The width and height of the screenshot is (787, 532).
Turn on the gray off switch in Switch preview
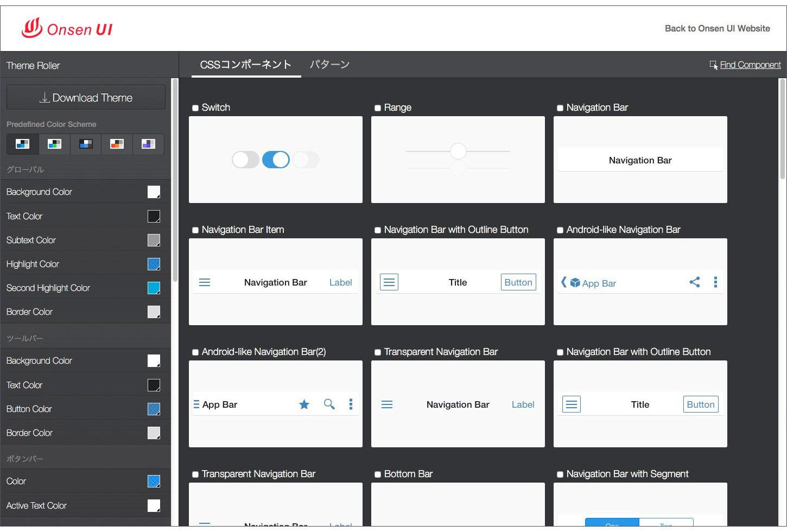(245, 160)
